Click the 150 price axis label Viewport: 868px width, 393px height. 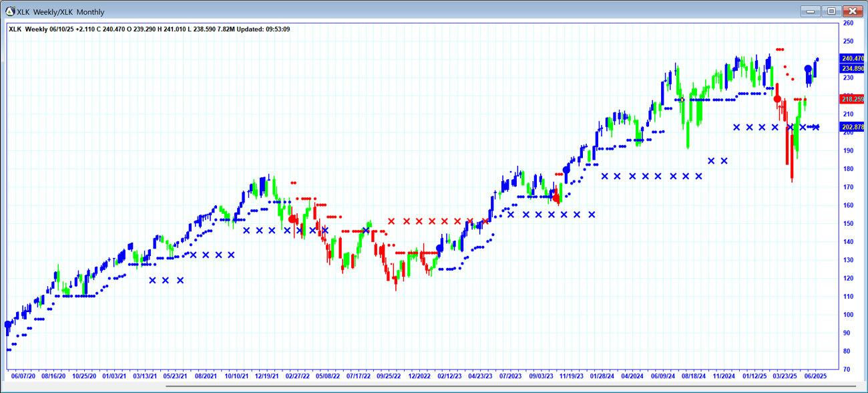pyautogui.click(x=849, y=224)
